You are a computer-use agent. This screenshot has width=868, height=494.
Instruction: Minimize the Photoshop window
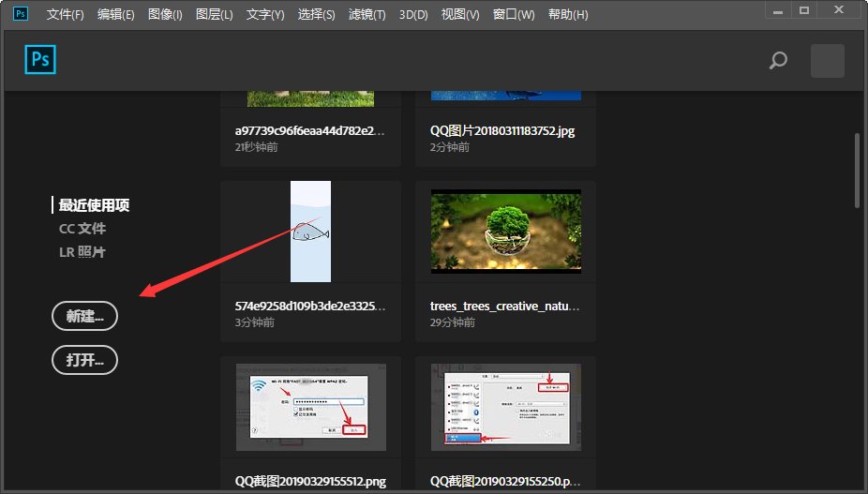[778, 11]
